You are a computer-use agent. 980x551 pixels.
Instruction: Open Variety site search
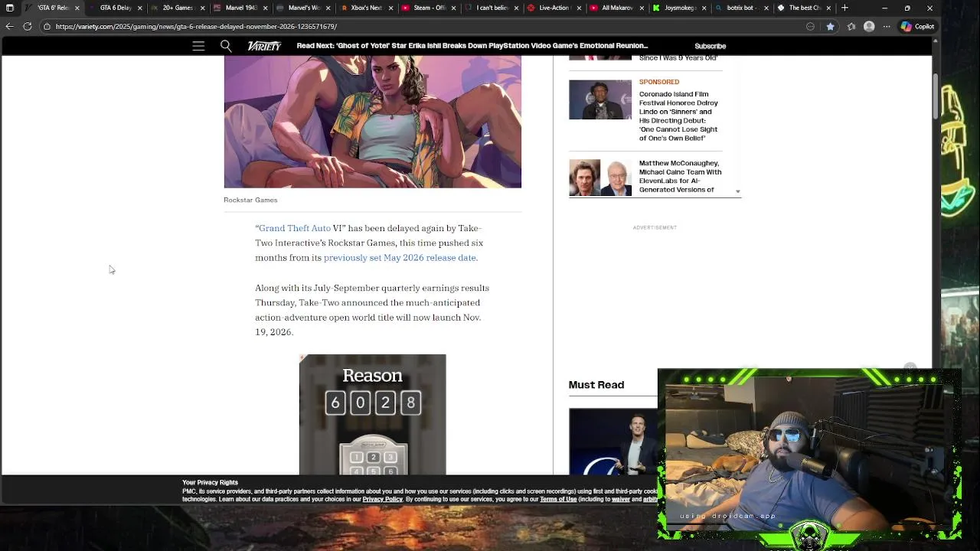pos(226,46)
